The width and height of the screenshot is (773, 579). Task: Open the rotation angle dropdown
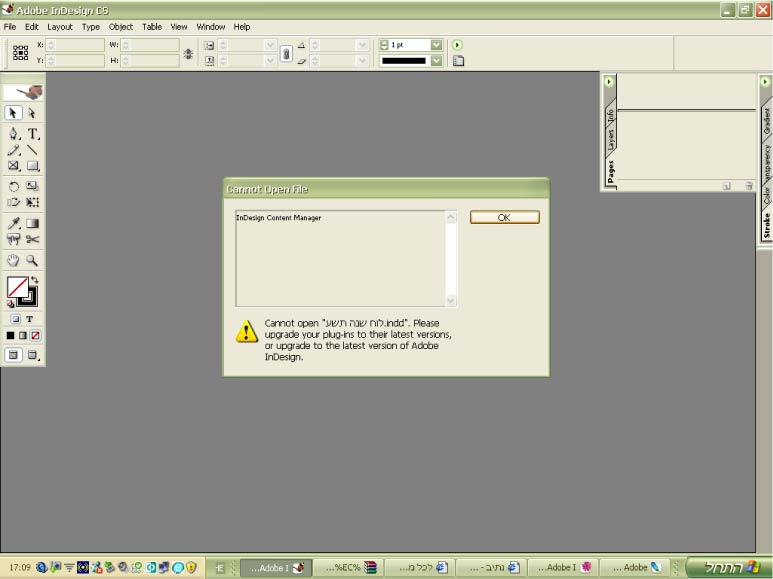pyautogui.click(x=362, y=45)
